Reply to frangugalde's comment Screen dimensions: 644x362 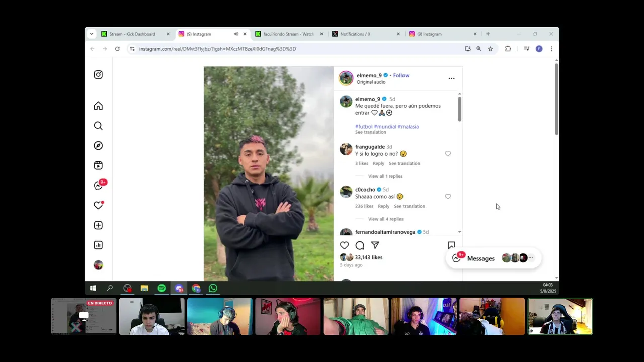(378, 163)
